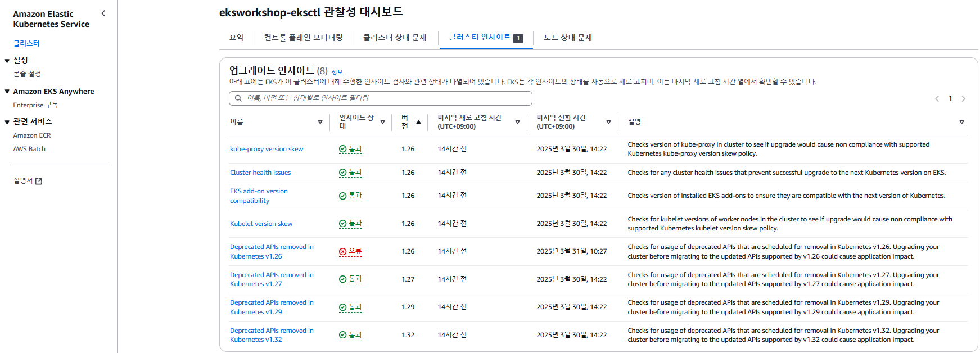Open the sort dropdown of 마지막 새로 고침 시간
Screen dimensions: 980x353
(517, 122)
